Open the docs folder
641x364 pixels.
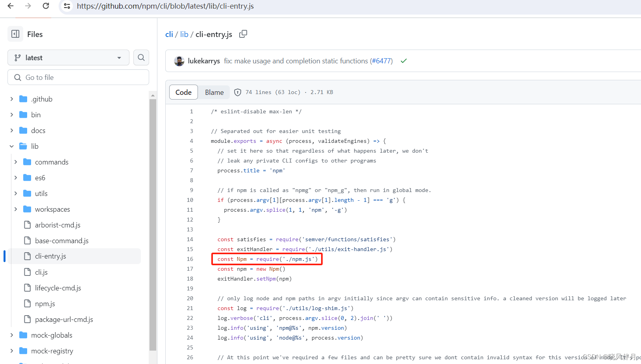point(38,131)
